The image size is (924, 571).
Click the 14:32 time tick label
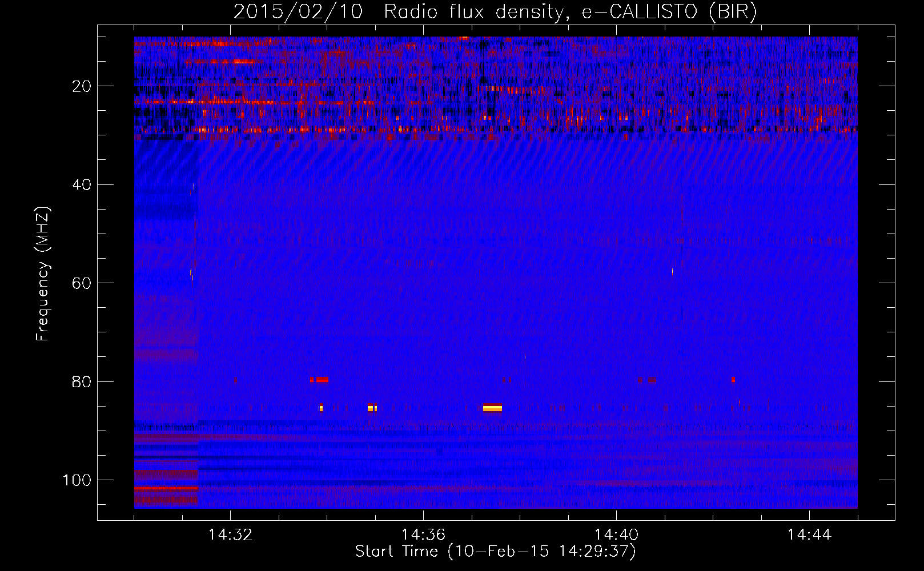[230, 534]
